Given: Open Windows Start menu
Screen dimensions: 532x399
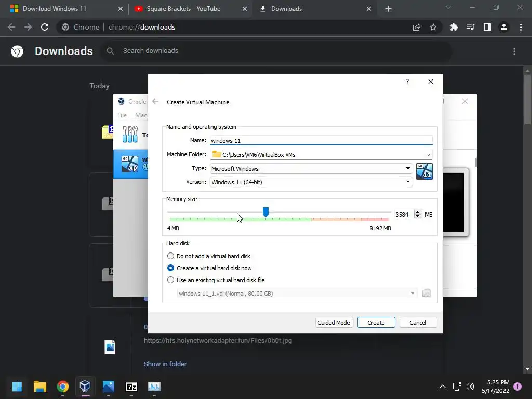Looking at the screenshot, I should click(x=17, y=387).
